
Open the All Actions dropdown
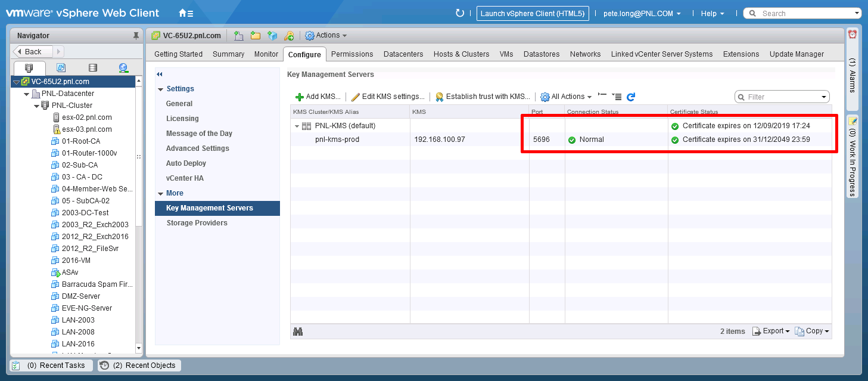point(566,97)
